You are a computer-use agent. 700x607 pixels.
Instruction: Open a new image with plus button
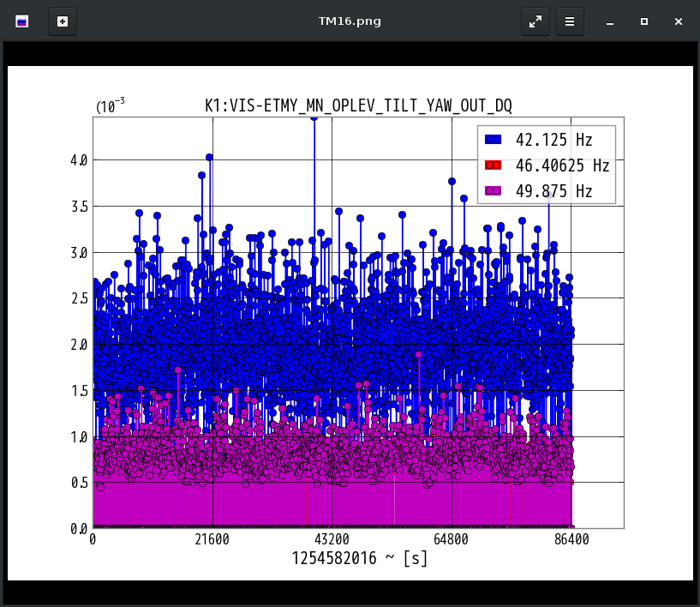tap(63, 21)
